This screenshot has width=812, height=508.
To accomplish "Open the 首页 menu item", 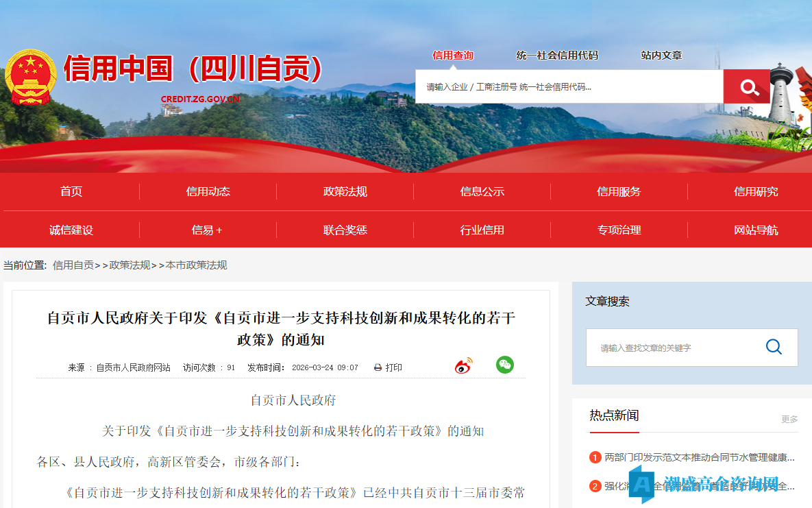I will [71, 192].
